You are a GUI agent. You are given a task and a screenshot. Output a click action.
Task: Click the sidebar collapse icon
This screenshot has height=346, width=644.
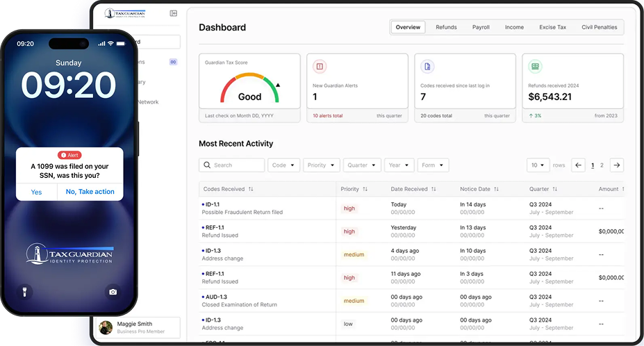tap(173, 13)
